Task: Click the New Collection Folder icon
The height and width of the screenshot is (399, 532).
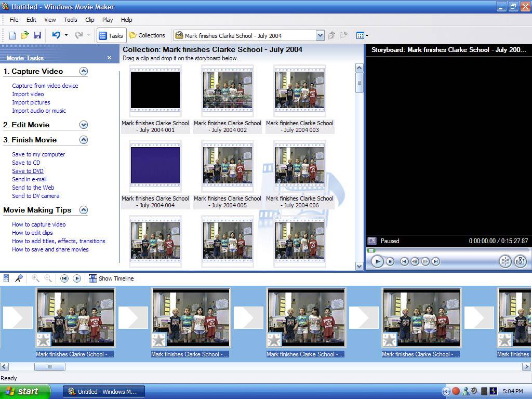Action: click(344, 35)
